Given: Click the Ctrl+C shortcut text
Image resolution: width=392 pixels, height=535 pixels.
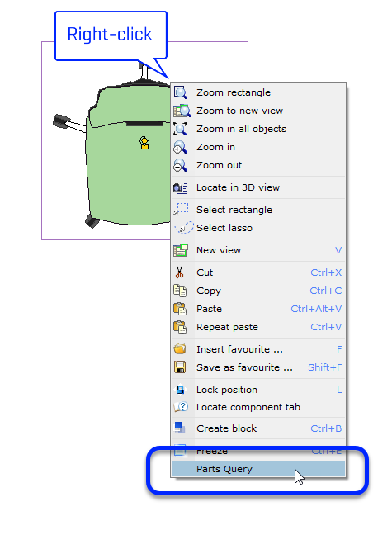Looking at the screenshot, I should coord(325,291).
